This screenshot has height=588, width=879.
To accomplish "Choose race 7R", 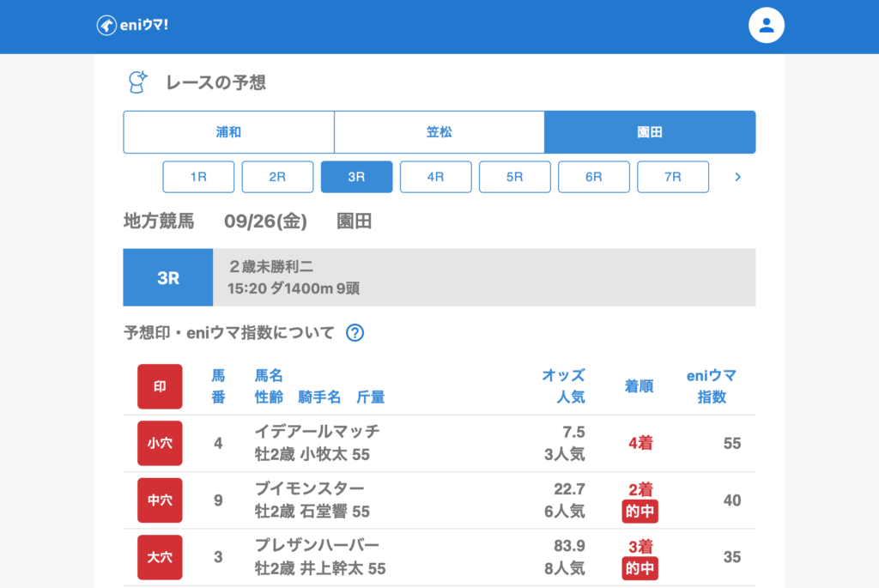I will pos(672,177).
